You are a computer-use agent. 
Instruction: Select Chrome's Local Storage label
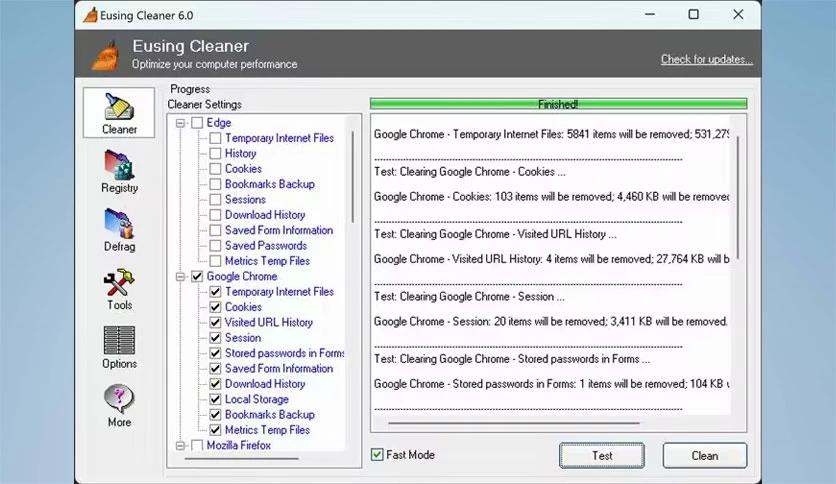click(256, 399)
